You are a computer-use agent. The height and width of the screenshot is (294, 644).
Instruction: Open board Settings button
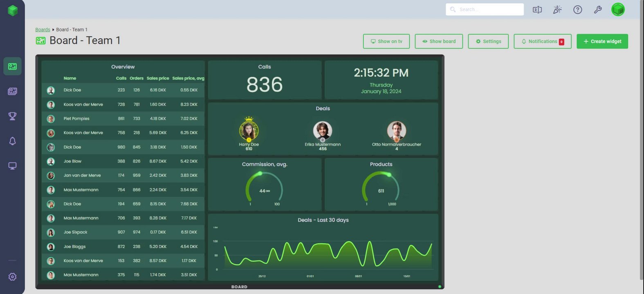point(488,41)
